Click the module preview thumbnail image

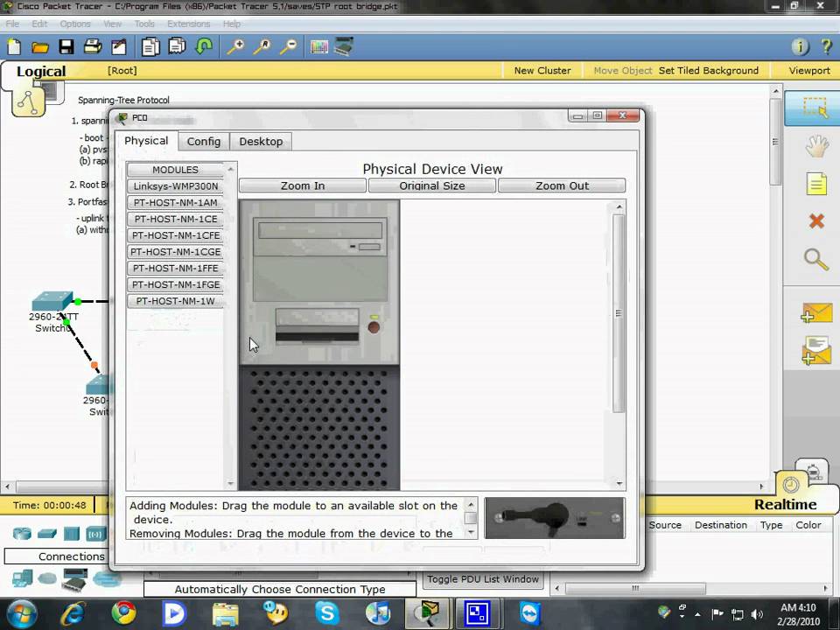tap(555, 518)
